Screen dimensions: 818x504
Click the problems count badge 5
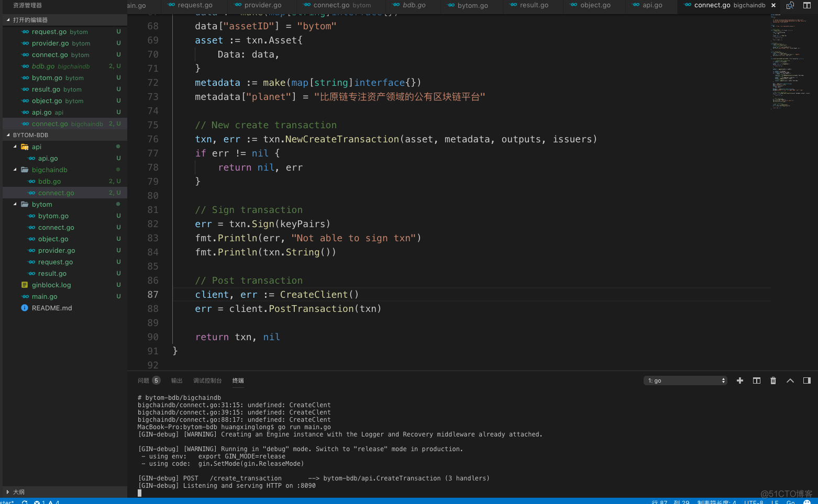[x=156, y=380]
